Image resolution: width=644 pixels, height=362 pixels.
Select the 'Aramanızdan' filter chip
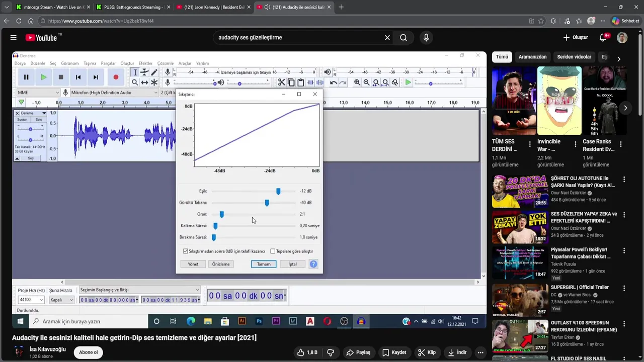point(533,57)
